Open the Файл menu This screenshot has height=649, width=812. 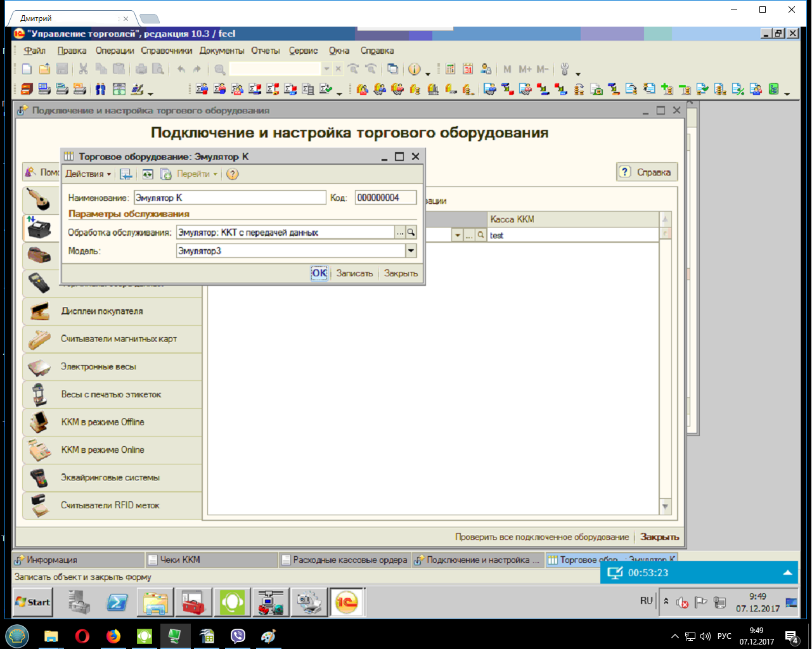[x=35, y=51]
